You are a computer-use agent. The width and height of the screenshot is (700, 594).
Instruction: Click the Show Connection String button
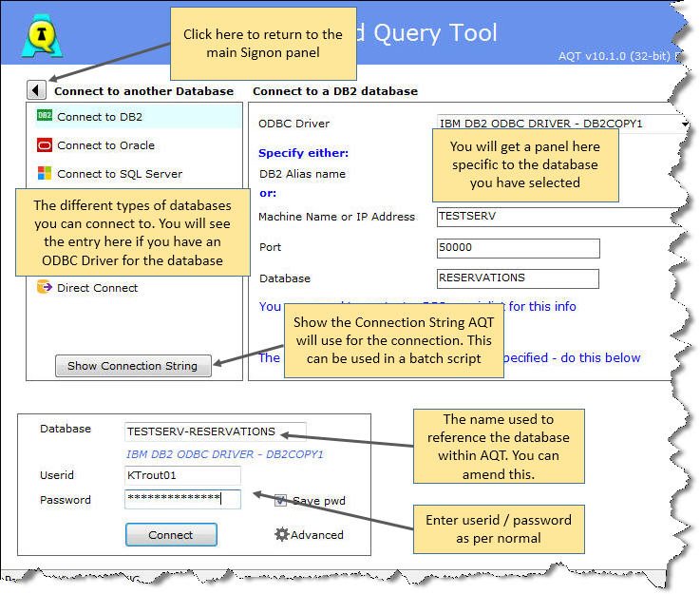pyautogui.click(x=133, y=366)
